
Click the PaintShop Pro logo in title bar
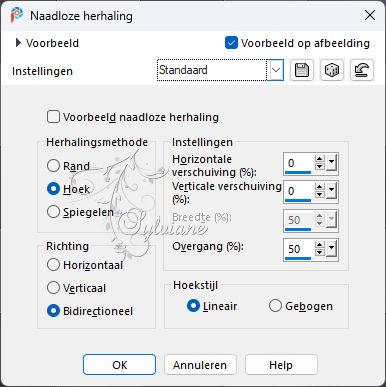[16, 15]
